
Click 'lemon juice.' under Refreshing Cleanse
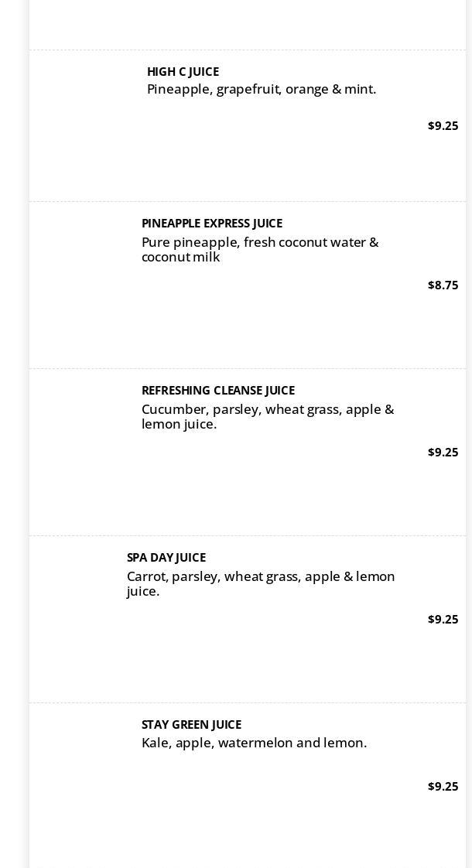tap(179, 425)
